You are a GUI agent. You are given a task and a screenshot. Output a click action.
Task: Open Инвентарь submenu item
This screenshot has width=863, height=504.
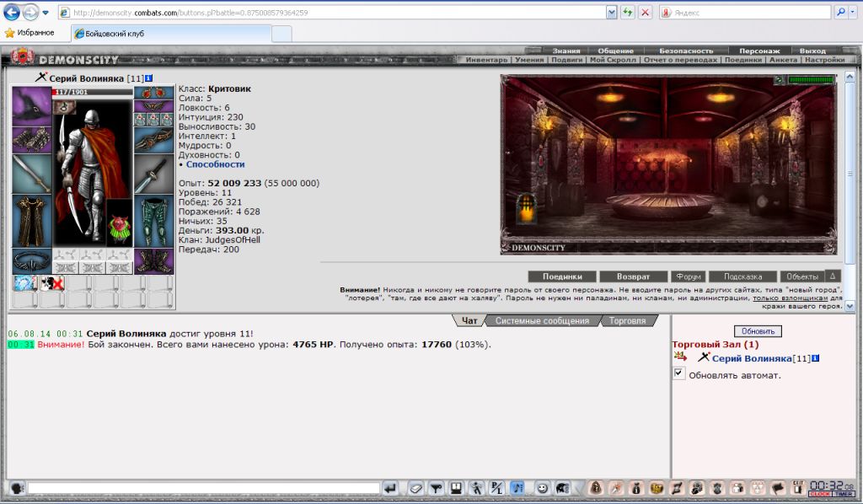(x=486, y=60)
